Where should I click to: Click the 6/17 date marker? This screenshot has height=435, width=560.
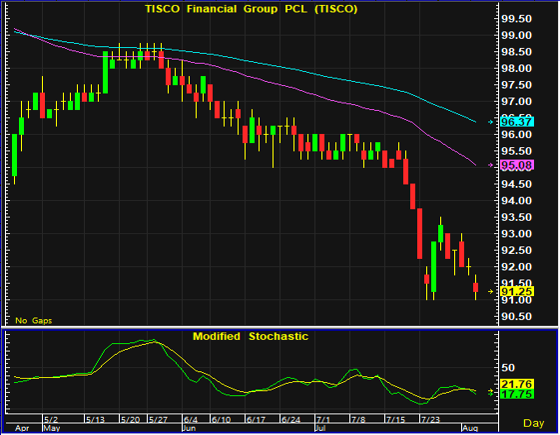tap(256, 419)
